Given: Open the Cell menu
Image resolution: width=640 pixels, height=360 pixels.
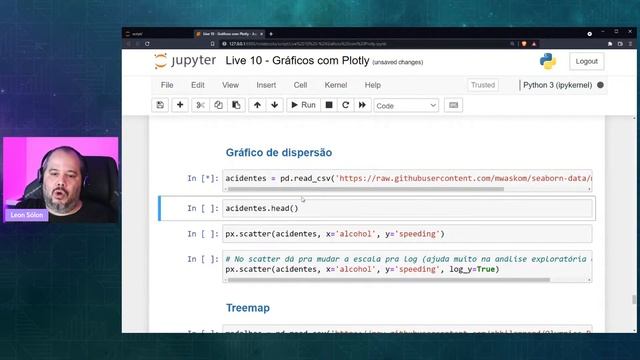Looking at the screenshot, I should (x=300, y=85).
